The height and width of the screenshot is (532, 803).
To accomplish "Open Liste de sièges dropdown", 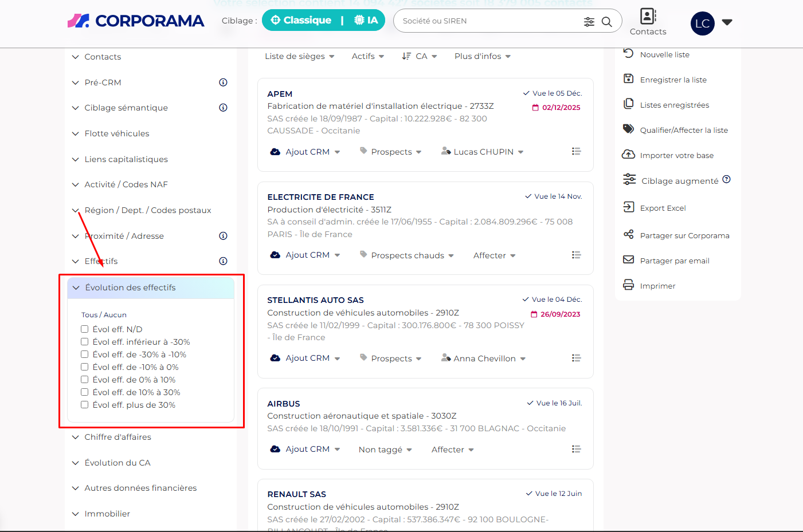I will pyautogui.click(x=299, y=56).
